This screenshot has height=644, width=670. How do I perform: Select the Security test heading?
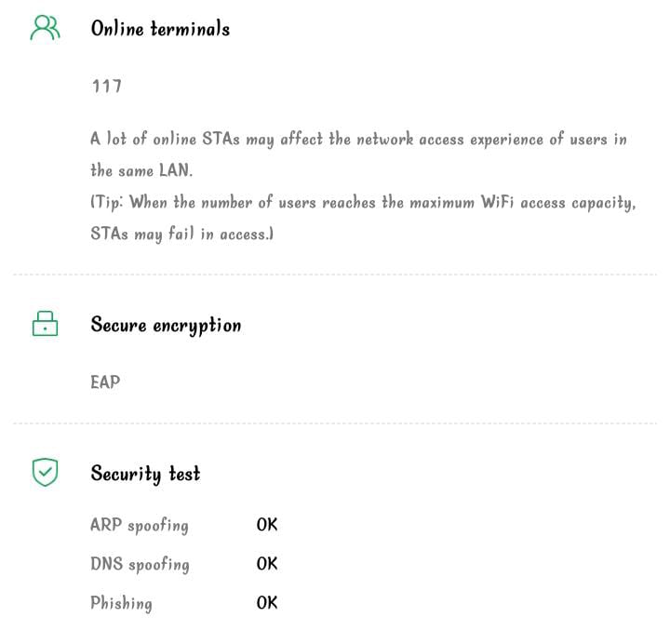145,474
